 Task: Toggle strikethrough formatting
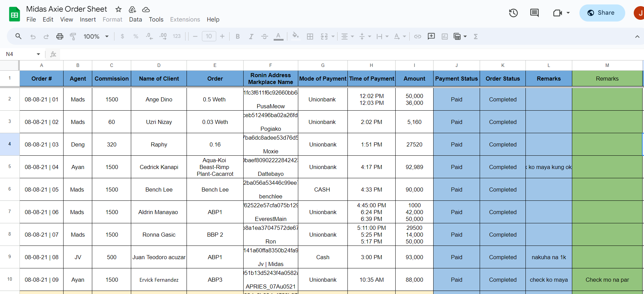tap(264, 36)
